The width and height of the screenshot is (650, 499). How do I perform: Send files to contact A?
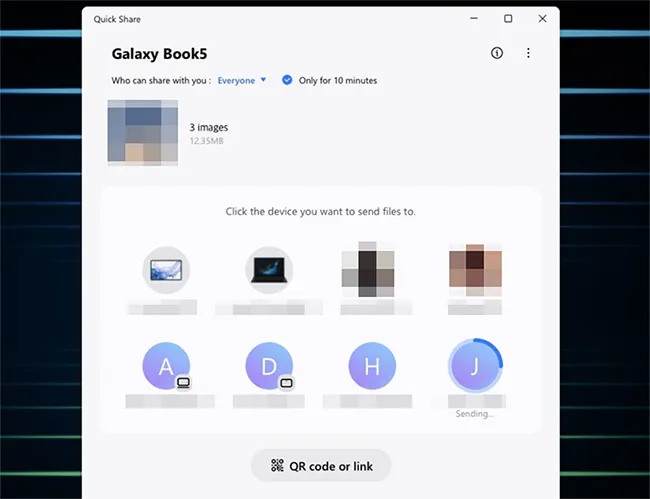point(166,366)
